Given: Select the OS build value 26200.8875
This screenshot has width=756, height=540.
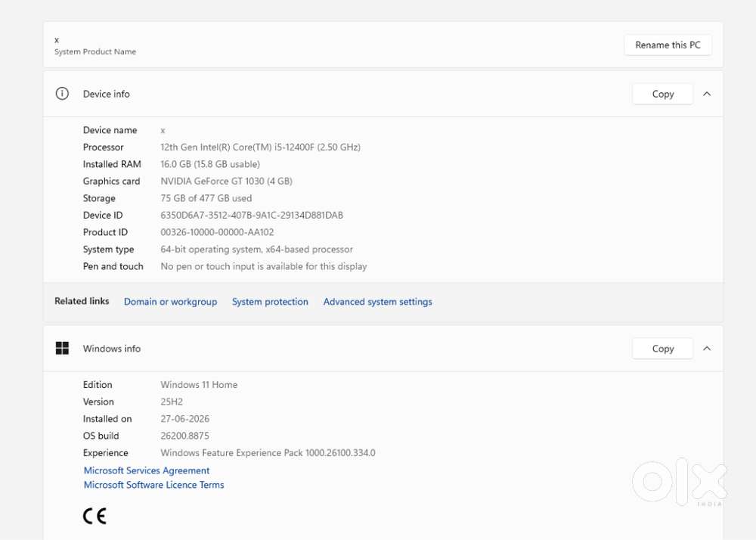Looking at the screenshot, I should point(184,436).
